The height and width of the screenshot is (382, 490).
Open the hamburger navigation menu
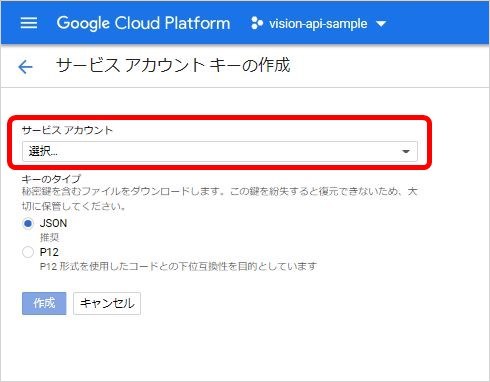[x=29, y=23]
